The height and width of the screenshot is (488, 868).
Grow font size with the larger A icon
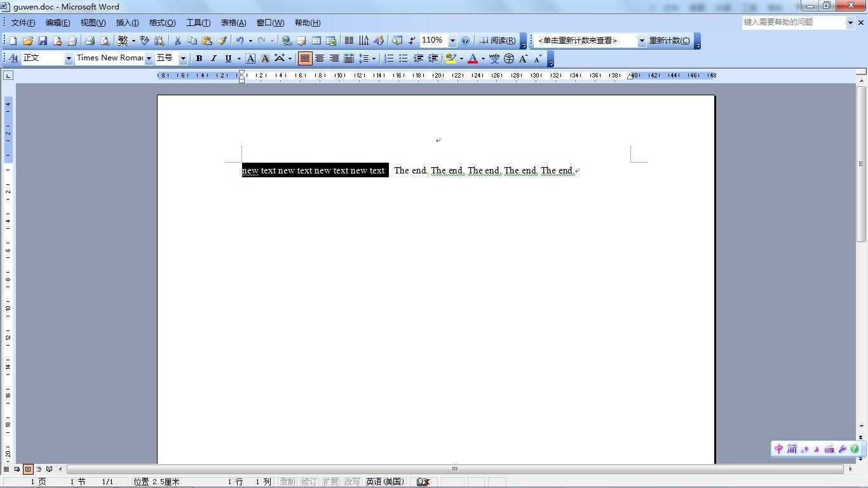524,58
